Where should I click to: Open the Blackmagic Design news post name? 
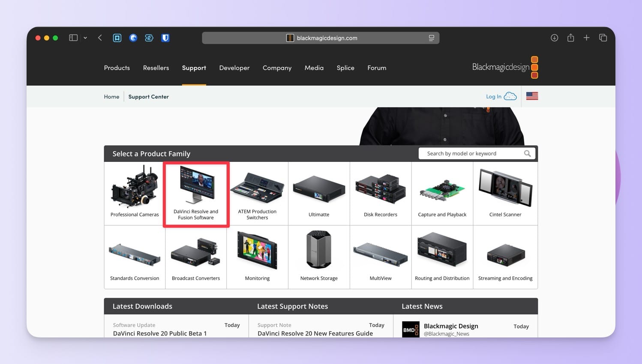[451, 326]
